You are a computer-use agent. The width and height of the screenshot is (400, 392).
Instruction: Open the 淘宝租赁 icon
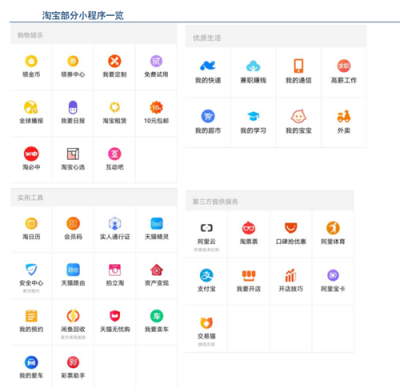[x=115, y=108]
